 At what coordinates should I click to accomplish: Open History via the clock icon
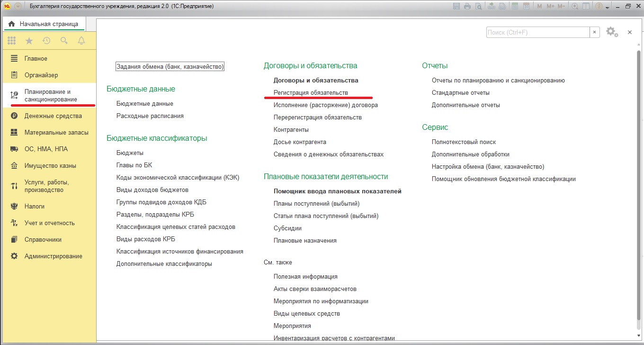[46, 41]
